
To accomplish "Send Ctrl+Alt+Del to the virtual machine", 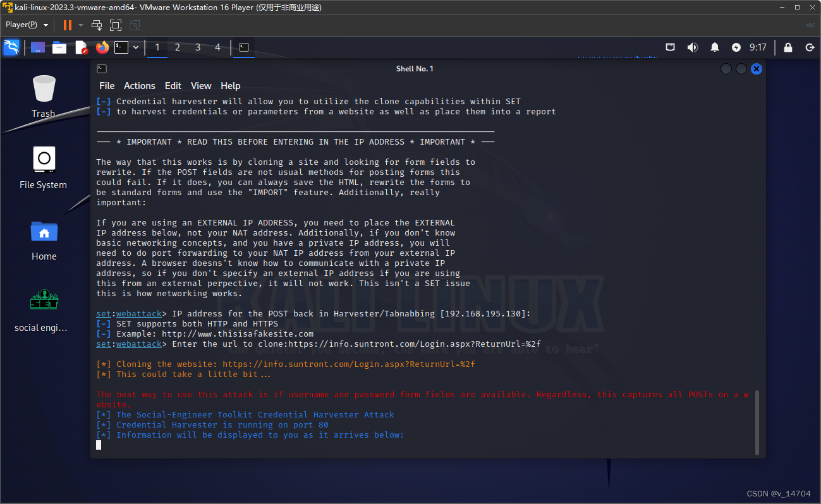I will point(97,25).
